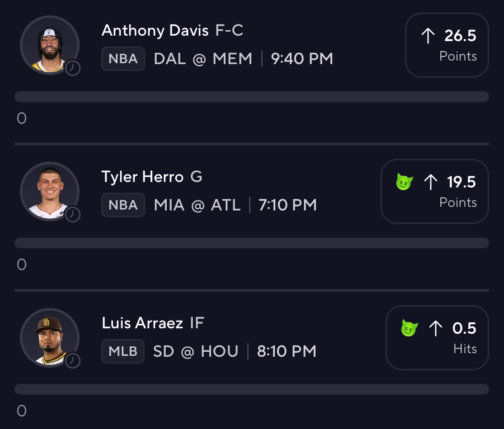This screenshot has width=504, height=429.
Task: Open Tyler Herro's player headshot
Action: 50,191
